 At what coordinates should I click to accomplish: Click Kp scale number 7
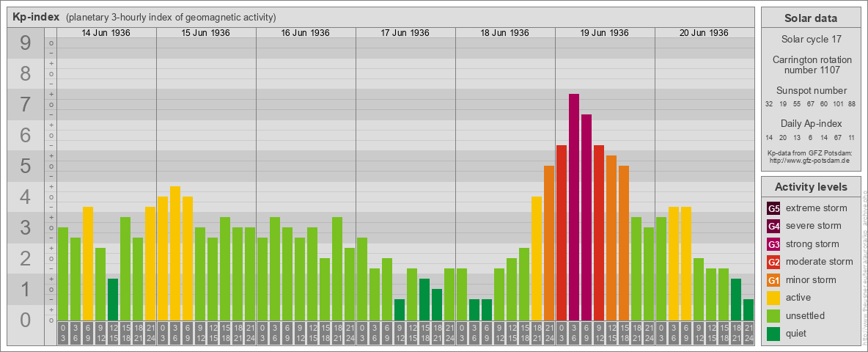point(26,105)
